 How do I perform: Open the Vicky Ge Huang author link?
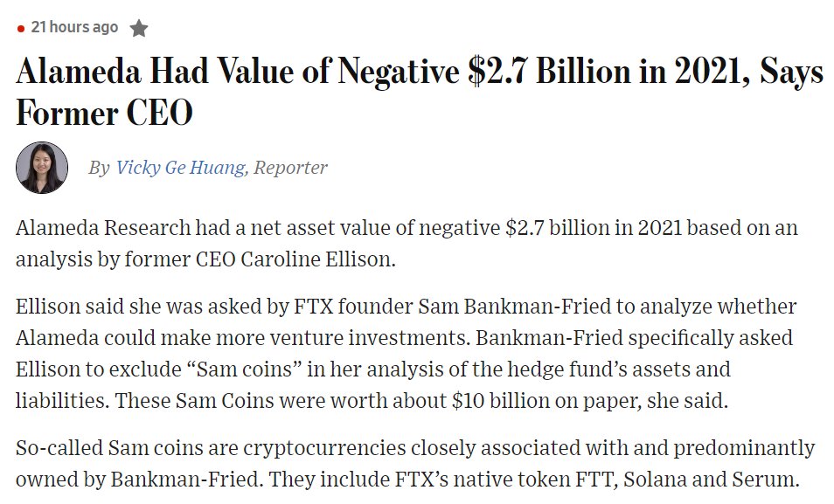pyautogui.click(x=180, y=168)
